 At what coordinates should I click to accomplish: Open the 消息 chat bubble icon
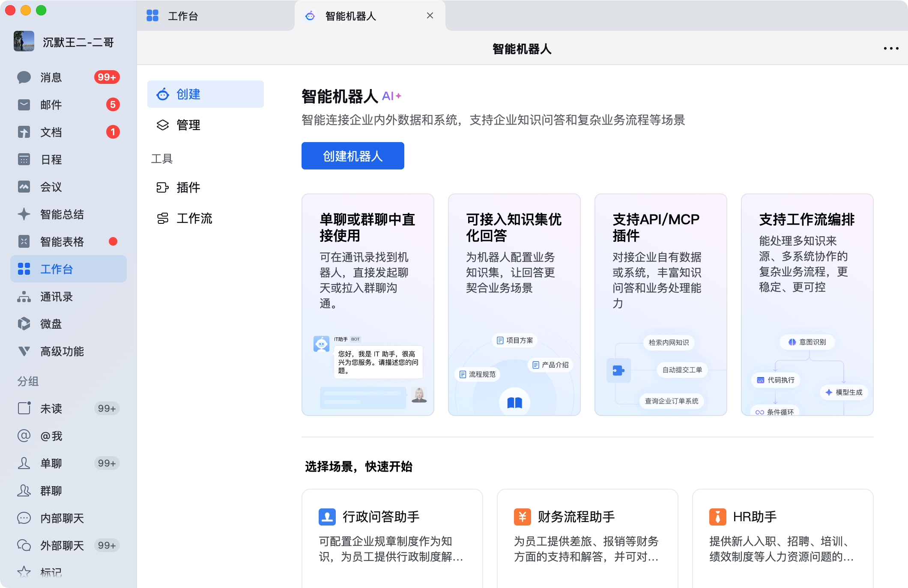coord(24,77)
